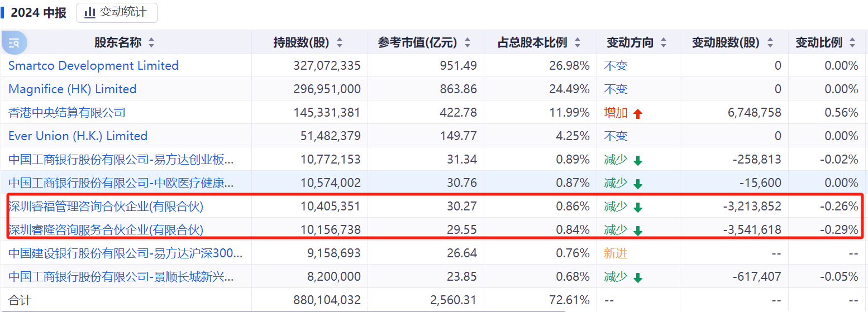Image resolution: width=868 pixels, height=312 pixels.
Task: Click market value 951.49
Action: 458,65
